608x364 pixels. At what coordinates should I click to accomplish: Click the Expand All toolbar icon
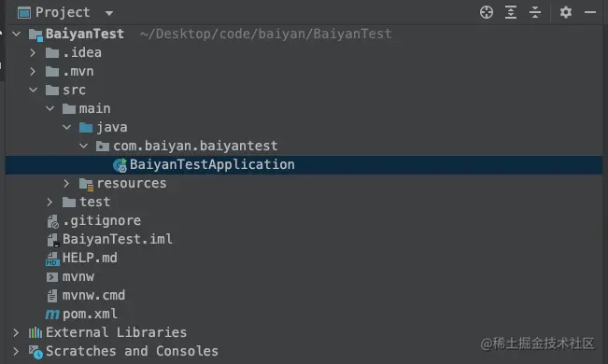point(511,12)
